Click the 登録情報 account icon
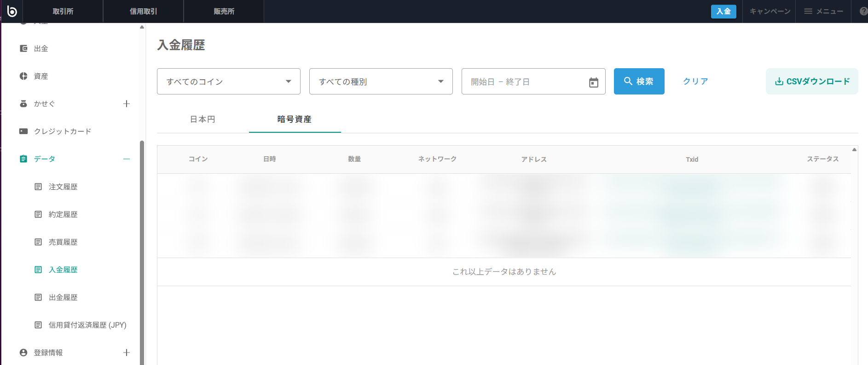The width and height of the screenshot is (868, 365). tap(23, 353)
